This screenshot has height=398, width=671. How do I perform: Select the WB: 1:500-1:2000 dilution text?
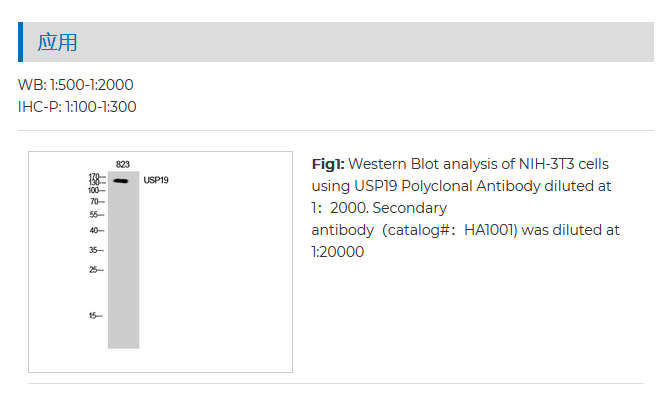click(x=76, y=85)
